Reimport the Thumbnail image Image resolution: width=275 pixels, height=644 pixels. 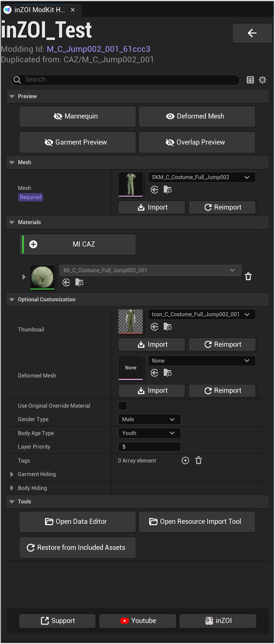point(222,344)
